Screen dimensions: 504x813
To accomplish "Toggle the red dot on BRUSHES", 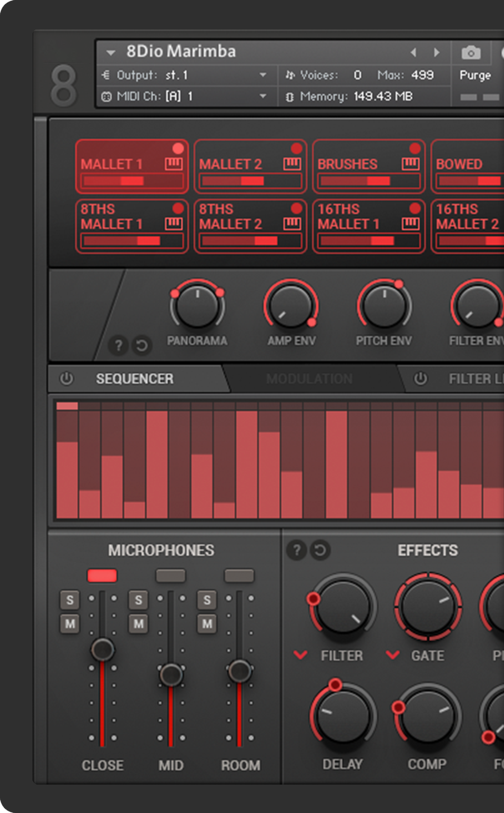I will pos(415,148).
